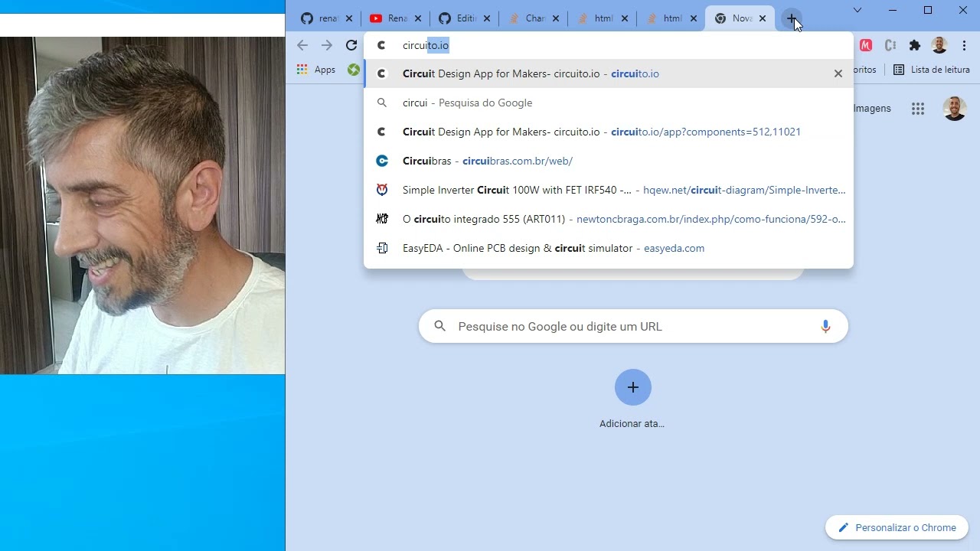Open the GitHub 'rena' tab
This screenshot has width=980, height=551.
(320, 18)
